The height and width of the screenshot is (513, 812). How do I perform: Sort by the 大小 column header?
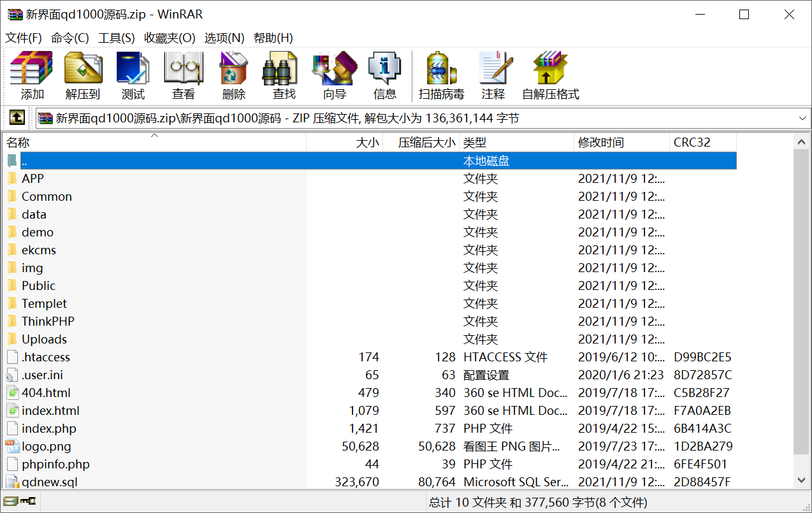click(x=344, y=143)
